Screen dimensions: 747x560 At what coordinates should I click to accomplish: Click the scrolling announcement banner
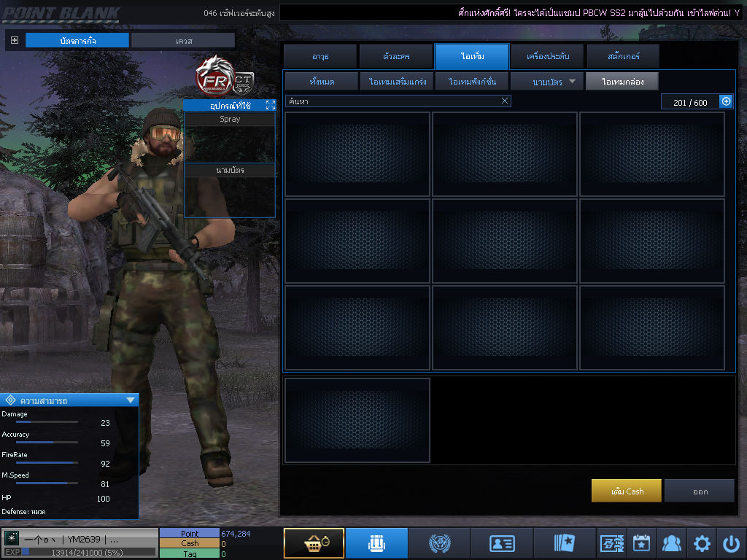pyautogui.click(x=511, y=13)
